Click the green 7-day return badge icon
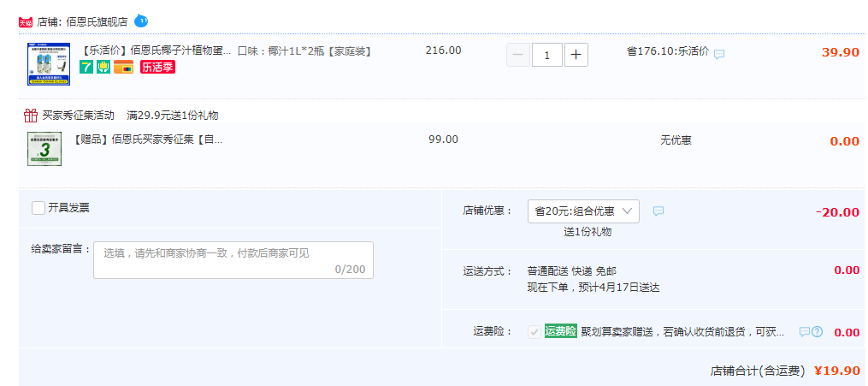 [x=86, y=67]
